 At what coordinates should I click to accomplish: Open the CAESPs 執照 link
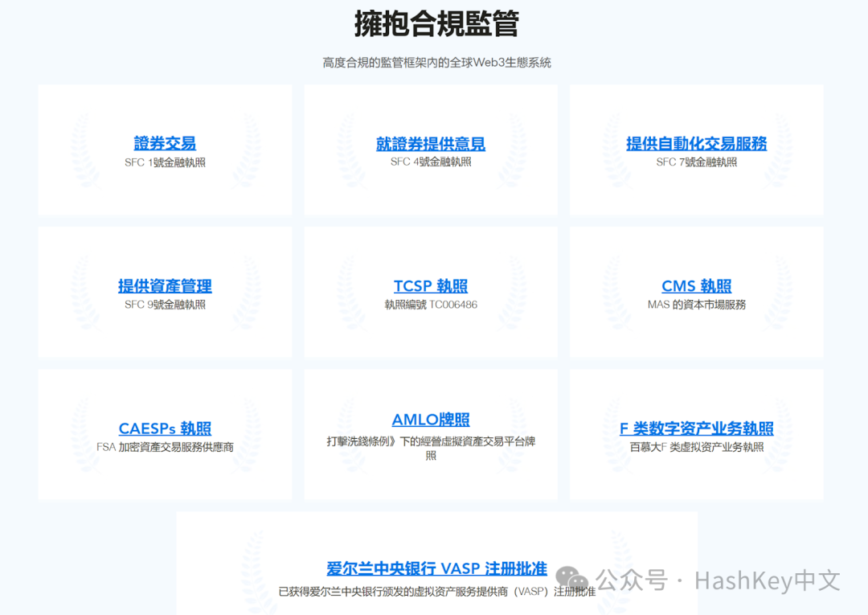pos(165,428)
